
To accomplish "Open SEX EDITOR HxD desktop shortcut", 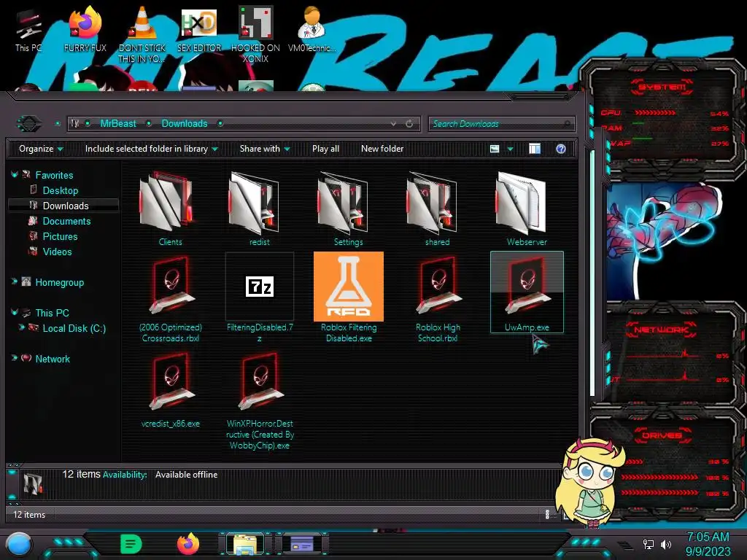I will (198, 29).
